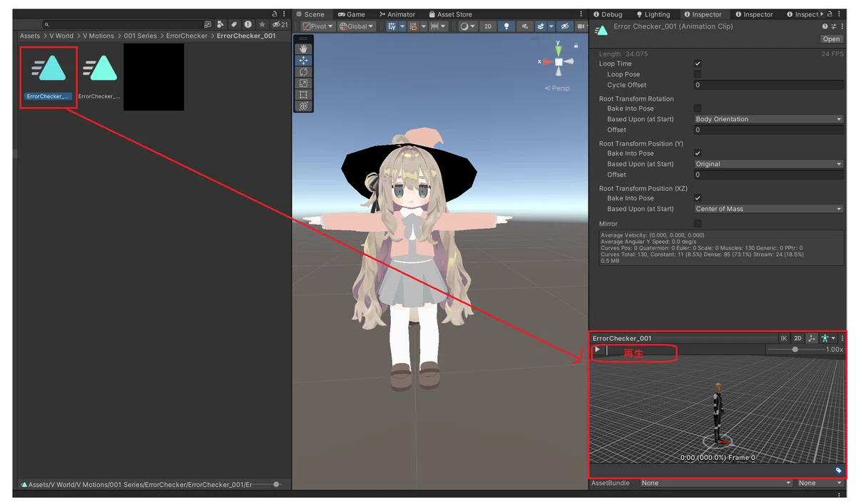Toggle 2D mode in Scene toolbar
The image size is (856, 504).
(x=488, y=26)
